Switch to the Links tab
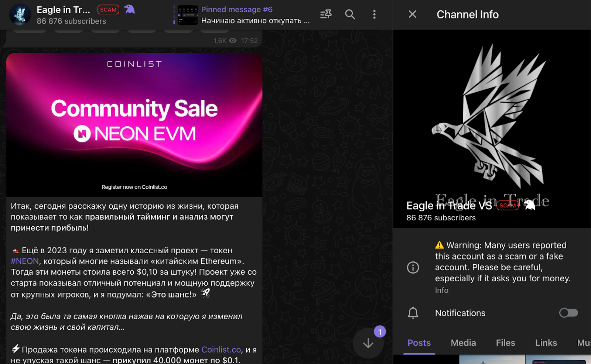The width and height of the screenshot is (591, 364). 546,343
